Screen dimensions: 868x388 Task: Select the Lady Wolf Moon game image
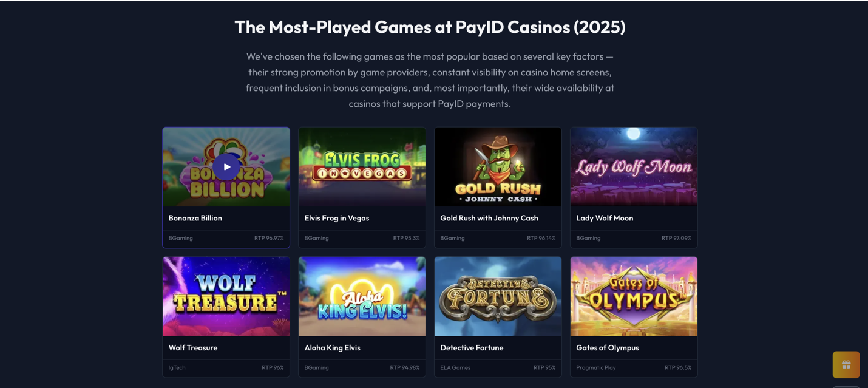634,166
